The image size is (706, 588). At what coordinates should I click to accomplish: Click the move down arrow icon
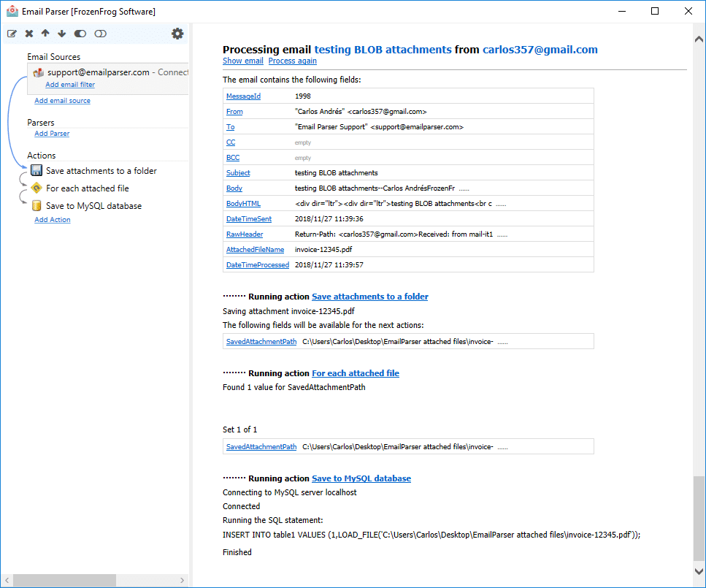tap(61, 34)
